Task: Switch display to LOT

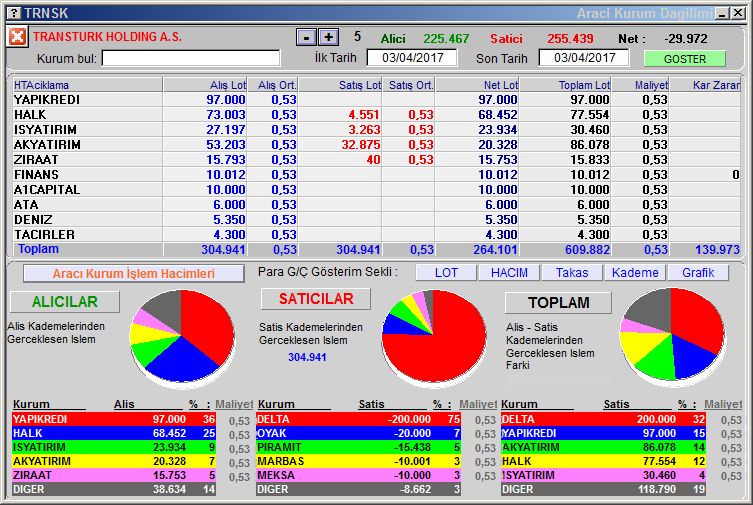Action: tap(446, 273)
